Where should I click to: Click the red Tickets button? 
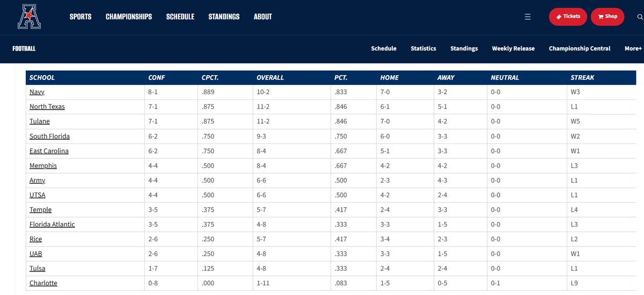tap(568, 17)
